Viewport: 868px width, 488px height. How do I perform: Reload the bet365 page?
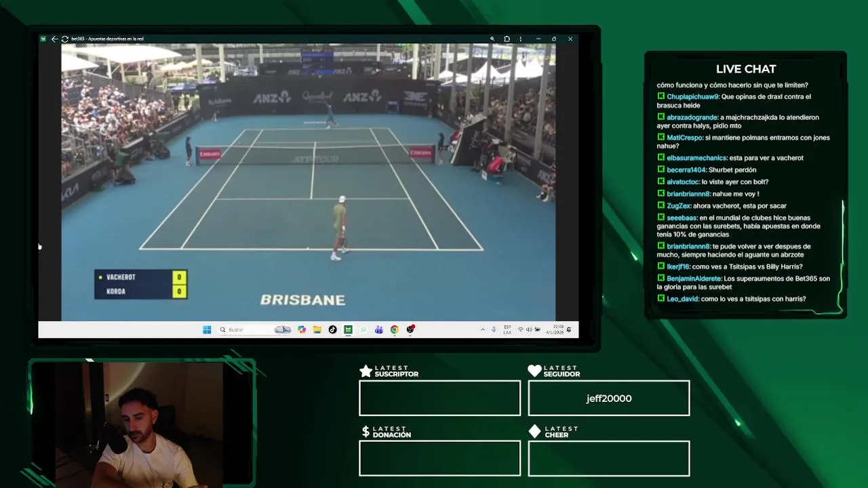(64, 39)
